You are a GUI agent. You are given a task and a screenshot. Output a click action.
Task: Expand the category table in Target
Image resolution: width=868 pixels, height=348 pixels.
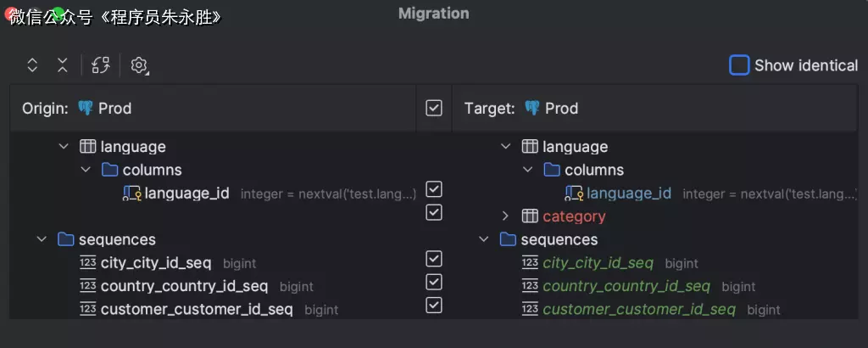pos(506,216)
